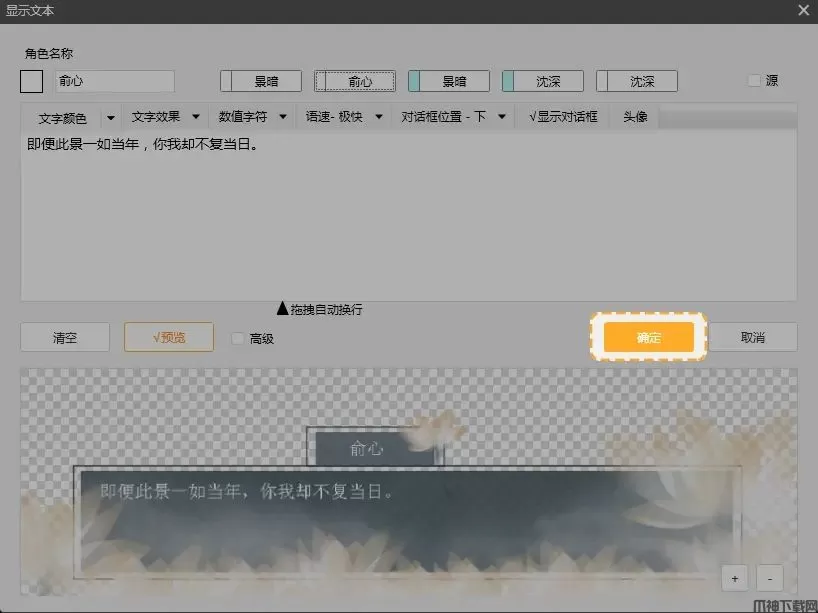Zoom in the preview with plus button
Viewport: 818px width, 613px height.
click(735, 578)
